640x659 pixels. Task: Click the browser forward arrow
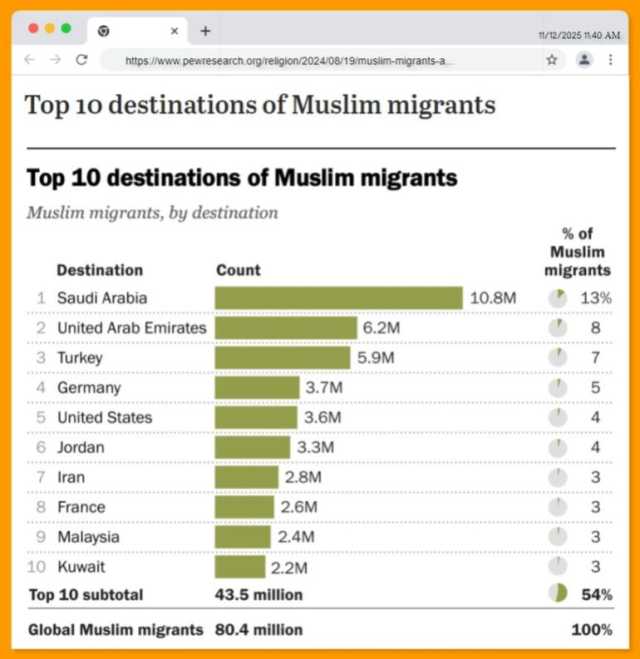pos(55,60)
